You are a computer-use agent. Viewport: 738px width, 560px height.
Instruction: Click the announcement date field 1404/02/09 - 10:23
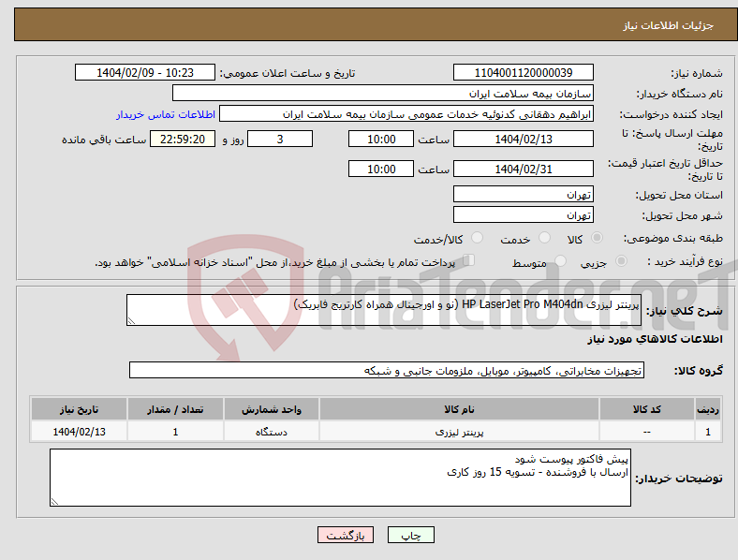coord(145,72)
